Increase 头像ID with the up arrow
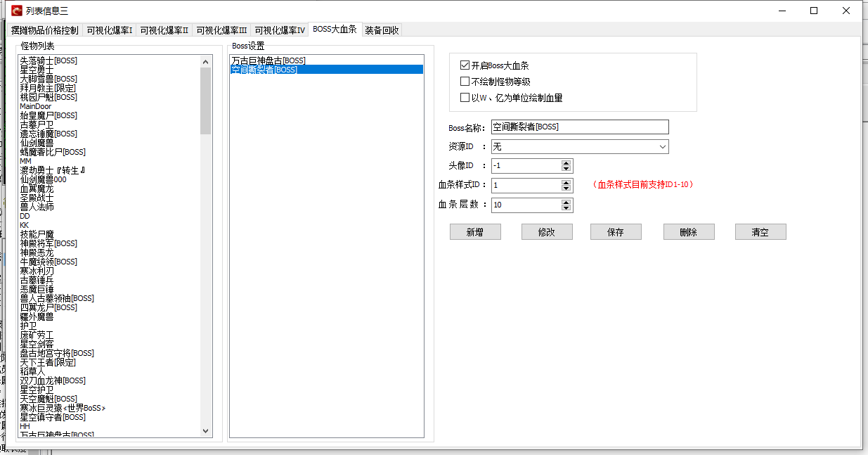Image resolution: width=868 pixels, height=455 pixels. [x=566, y=162]
